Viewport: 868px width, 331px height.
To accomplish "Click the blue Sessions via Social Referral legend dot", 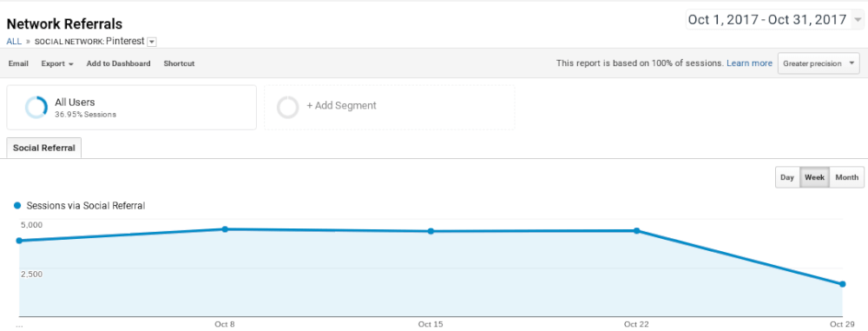I will click(17, 206).
